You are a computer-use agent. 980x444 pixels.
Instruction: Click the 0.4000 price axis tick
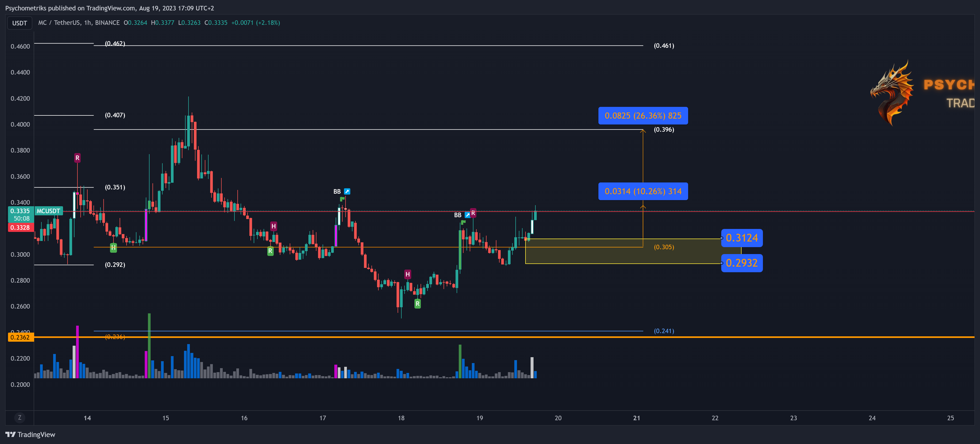(x=20, y=124)
